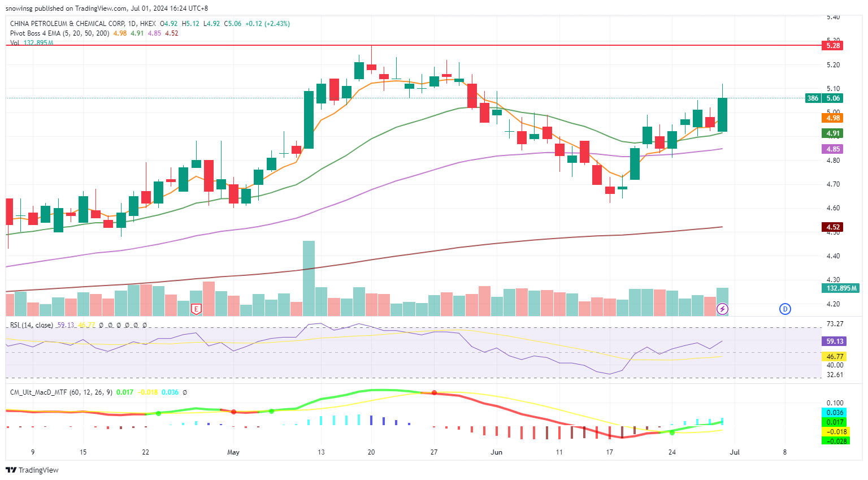Viewport: 868px width, 480px height.
Task: Click the green -0.028 MACD axis label
Action: pos(835,440)
